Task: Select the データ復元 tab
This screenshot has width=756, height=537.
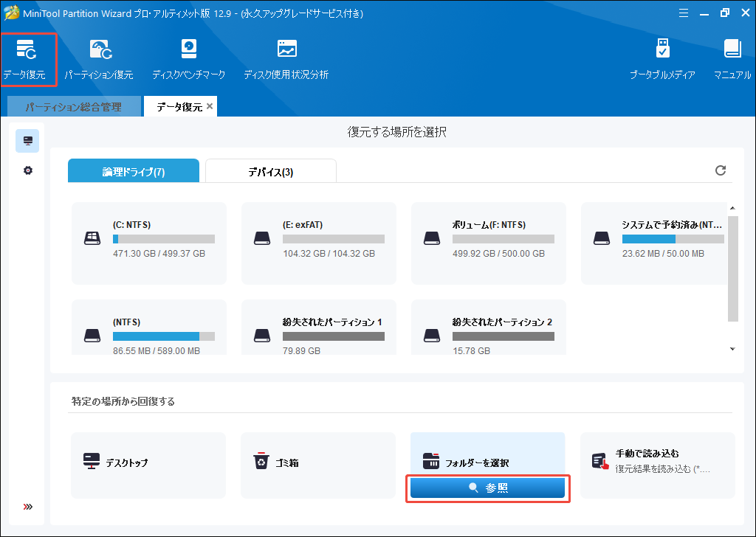Action: coord(179,106)
